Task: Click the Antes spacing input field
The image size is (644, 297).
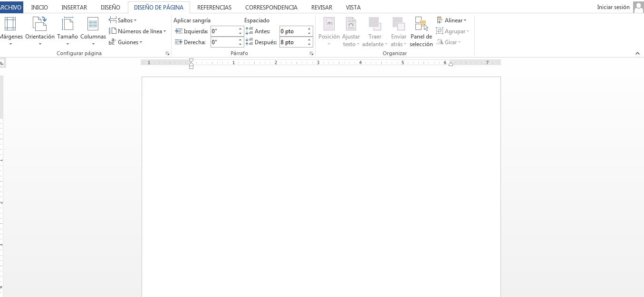Action: 293,31
